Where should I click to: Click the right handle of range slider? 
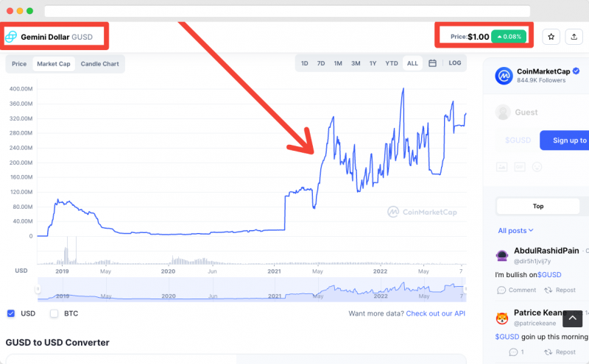465,289
